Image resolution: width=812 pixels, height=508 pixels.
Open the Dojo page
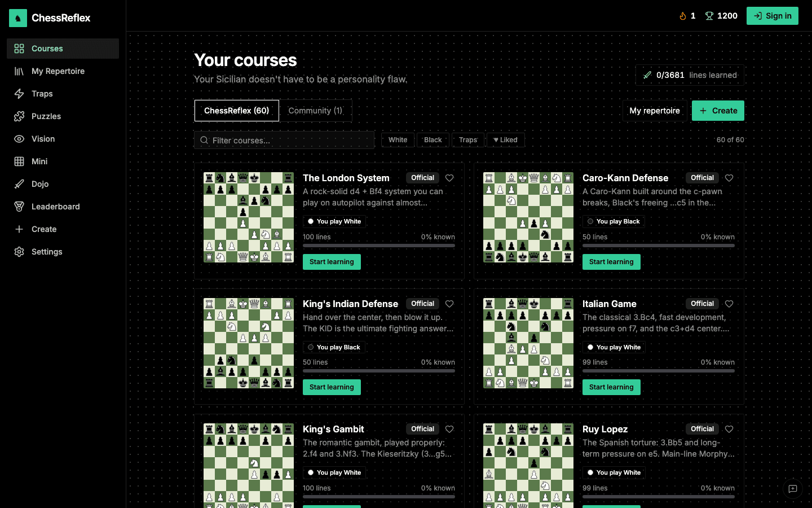[x=63, y=184]
